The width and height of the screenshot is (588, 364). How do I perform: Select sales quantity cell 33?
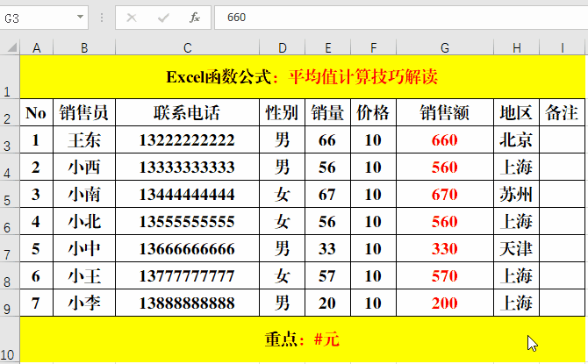328,248
